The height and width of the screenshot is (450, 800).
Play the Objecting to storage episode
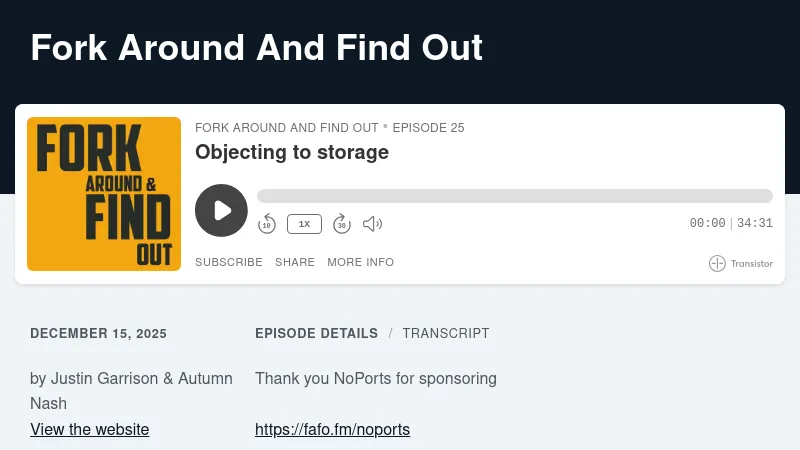click(221, 210)
